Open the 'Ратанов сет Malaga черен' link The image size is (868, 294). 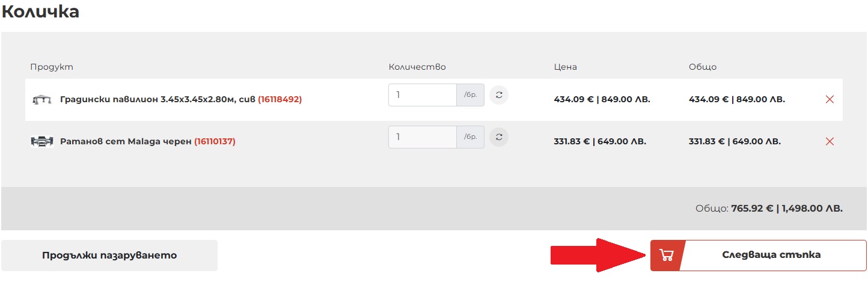[126, 141]
